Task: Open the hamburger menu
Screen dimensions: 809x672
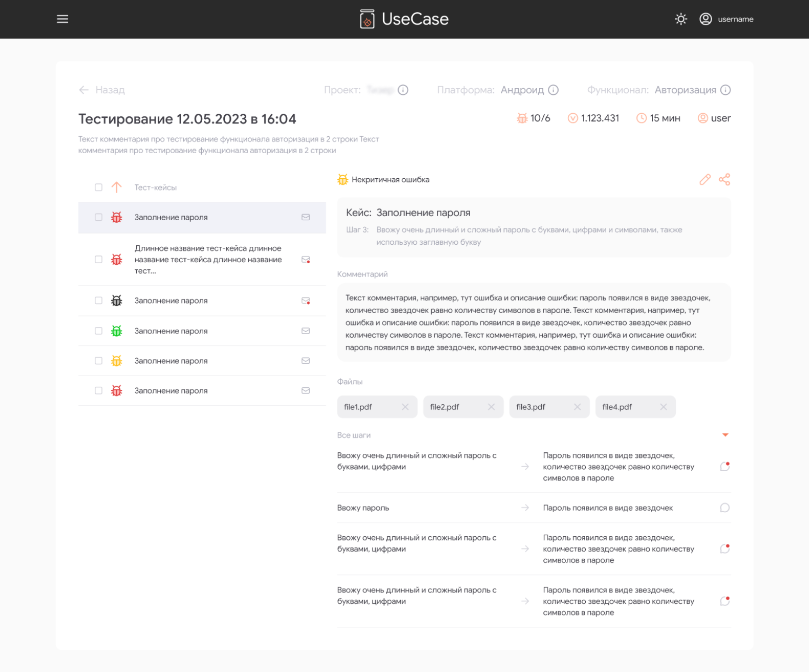Action: point(62,19)
